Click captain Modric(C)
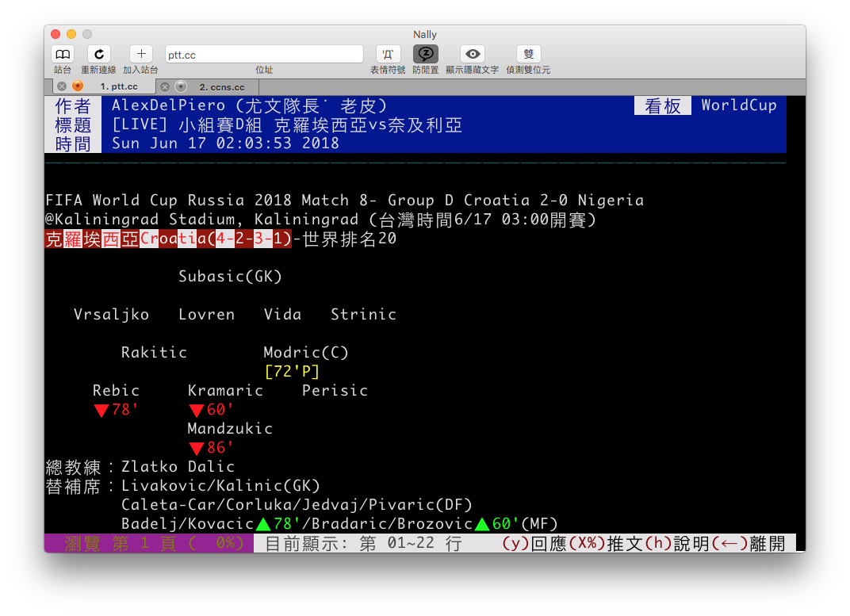This screenshot has width=850, height=616. (306, 353)
